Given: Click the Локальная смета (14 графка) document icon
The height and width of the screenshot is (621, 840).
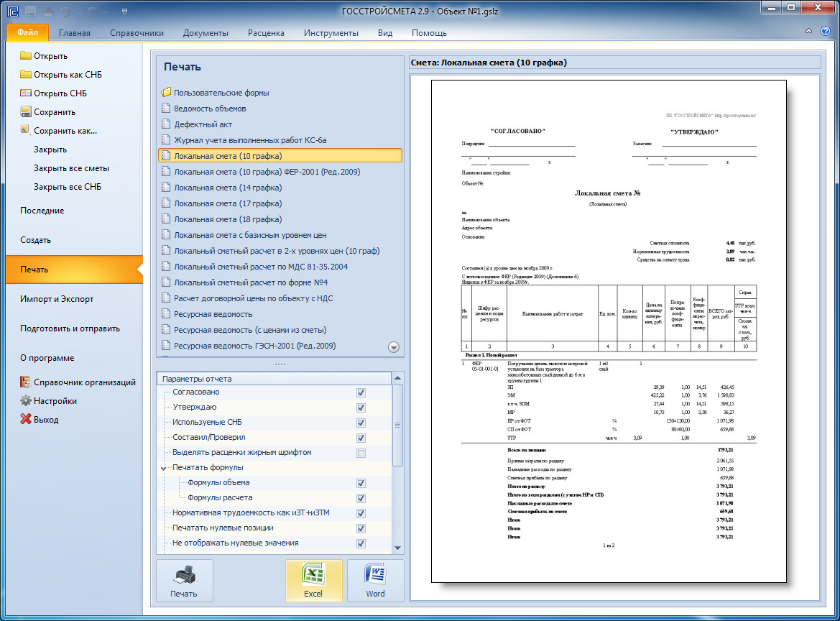Looking at the screenshot, I should [x=166, y=187].
